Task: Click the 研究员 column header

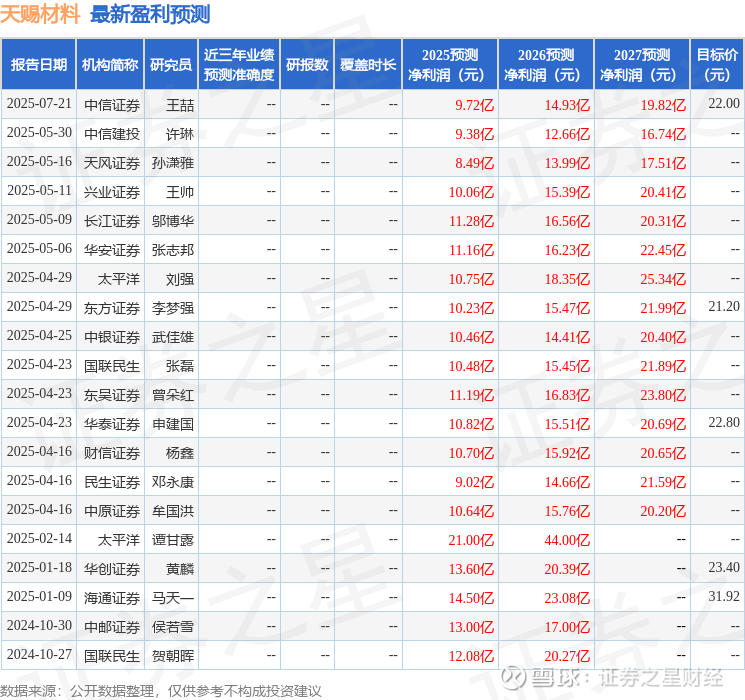Action: click(x=171, y=64)
